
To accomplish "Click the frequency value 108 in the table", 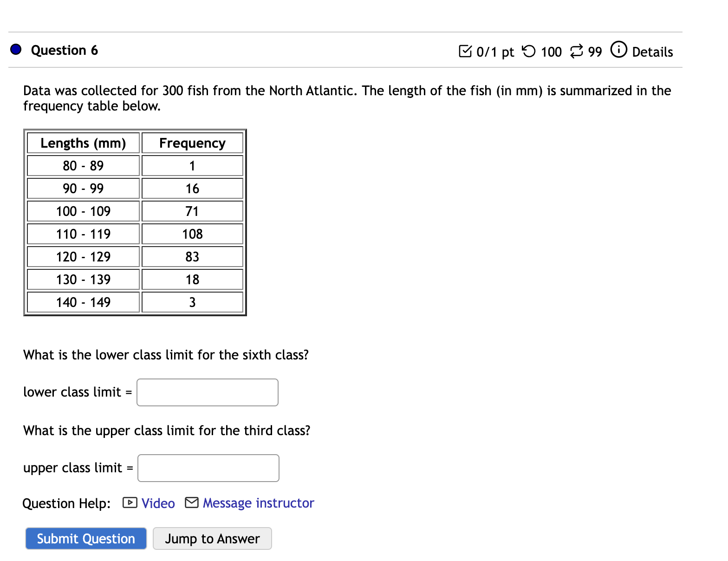I will [x=192, y=234].
